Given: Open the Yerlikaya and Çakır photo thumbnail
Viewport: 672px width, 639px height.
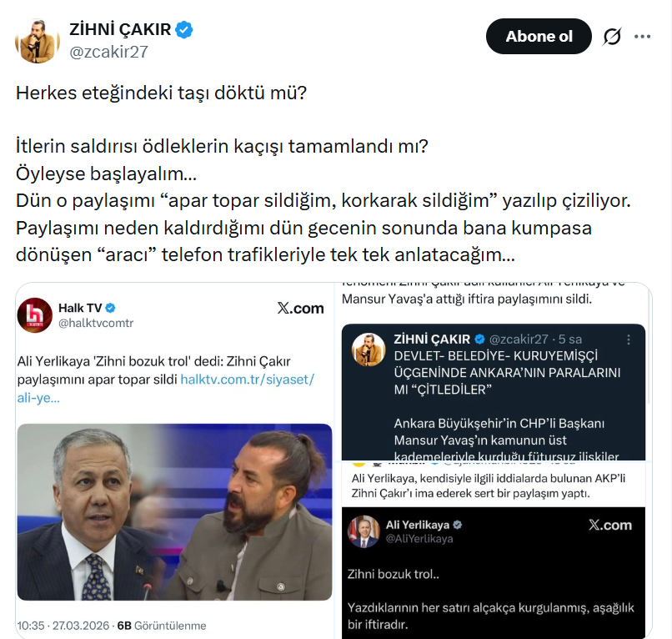Looking at the screenshot, I should [x=174, y=512].
